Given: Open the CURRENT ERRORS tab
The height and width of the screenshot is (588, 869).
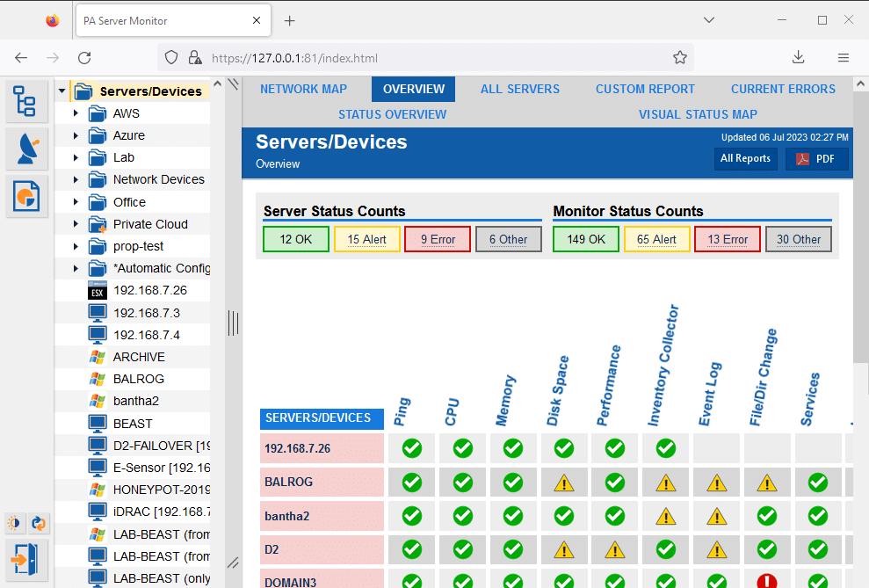Looking at the screenshot, I should pyautogui.click(x=783, y=90).
